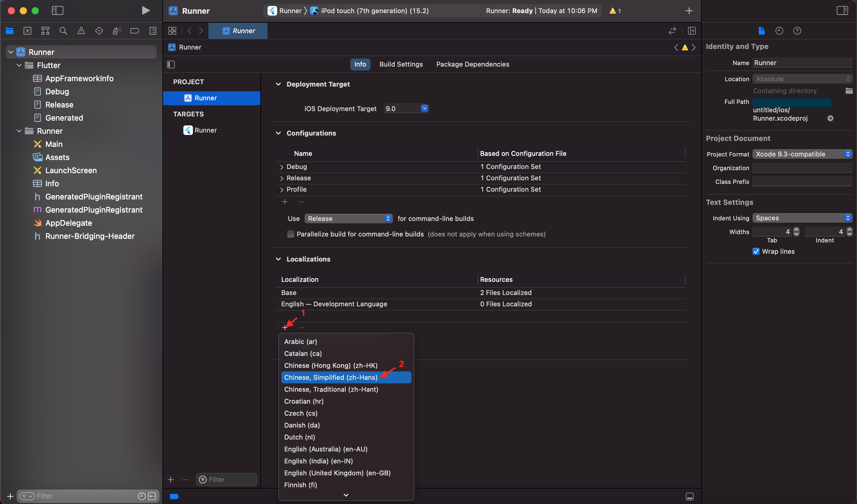The height and width of the screenshot is (504, 857).
Task: Open the Indent Using dropdown
Action: click(802, 218)
